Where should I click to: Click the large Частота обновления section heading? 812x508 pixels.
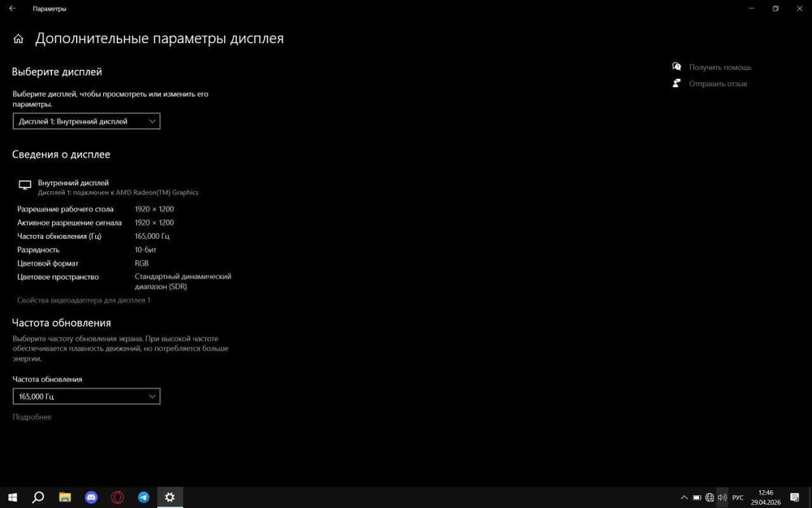(x=62, y=323)
